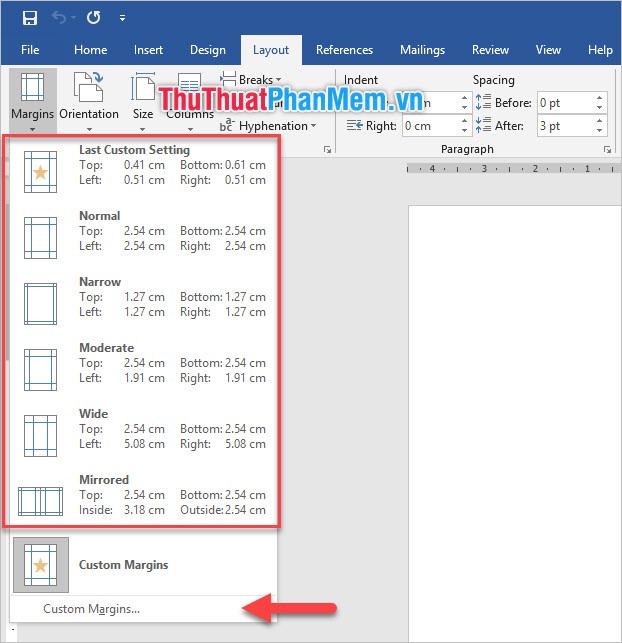Click the highlighted Custom Margins star icon
Screen dimensions: 622x643
41,565
